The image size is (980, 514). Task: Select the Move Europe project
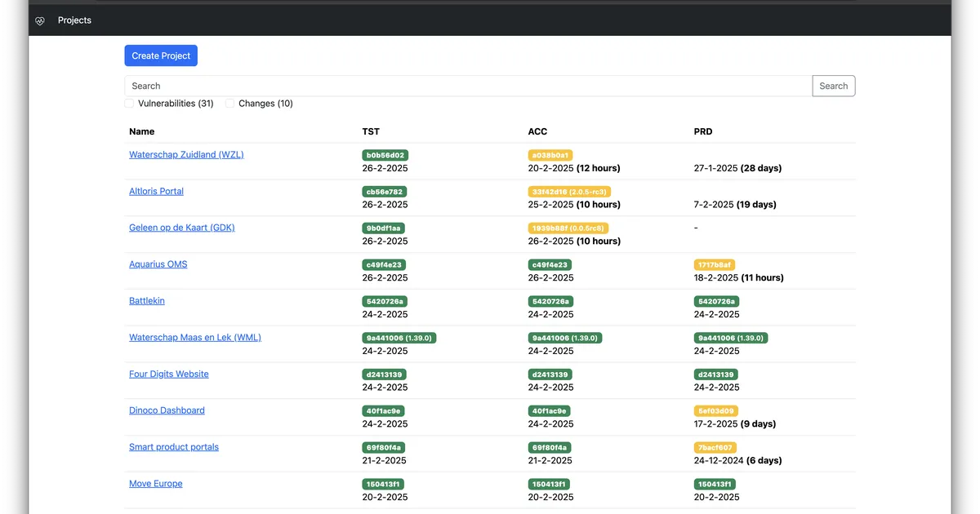coord(155,484)
